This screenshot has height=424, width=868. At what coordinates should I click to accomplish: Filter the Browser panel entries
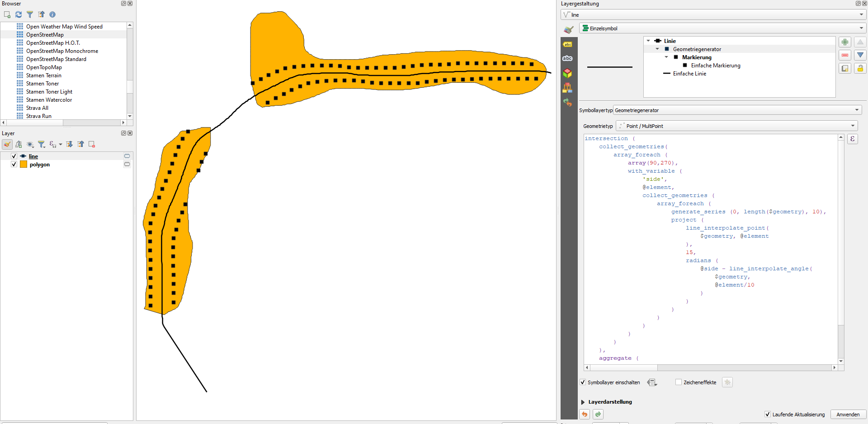(x=30, y=14)
